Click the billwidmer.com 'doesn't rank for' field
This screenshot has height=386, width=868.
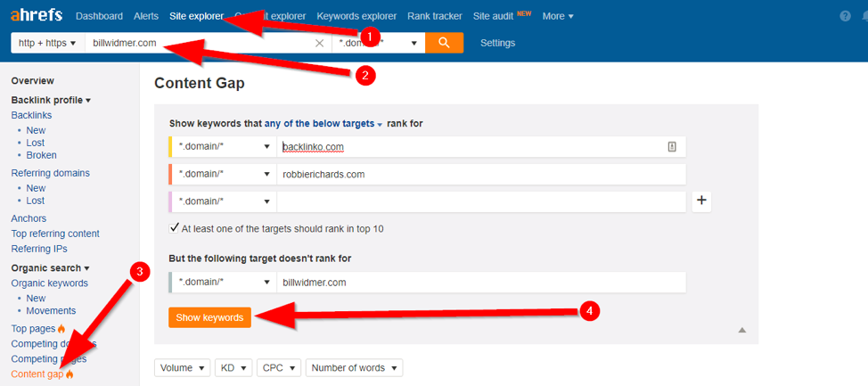click(x=481, y=282)
